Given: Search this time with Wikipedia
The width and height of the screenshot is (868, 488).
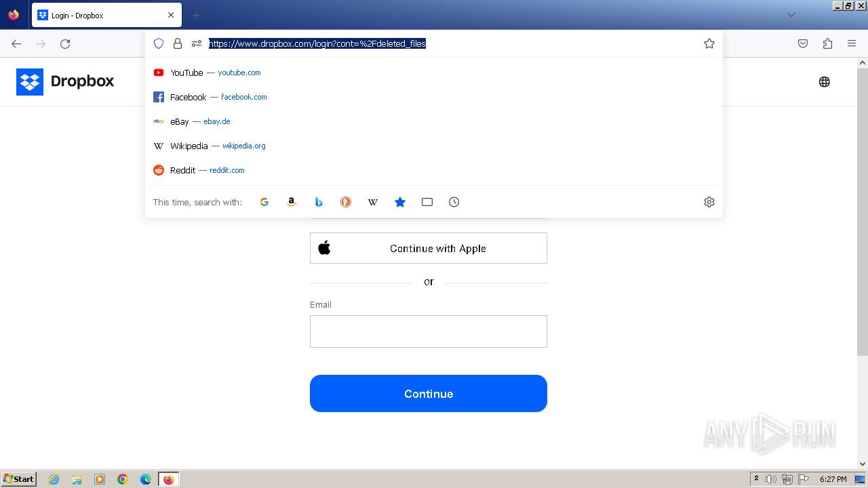Looking at the screenshot, I should [x=373, y=202].
